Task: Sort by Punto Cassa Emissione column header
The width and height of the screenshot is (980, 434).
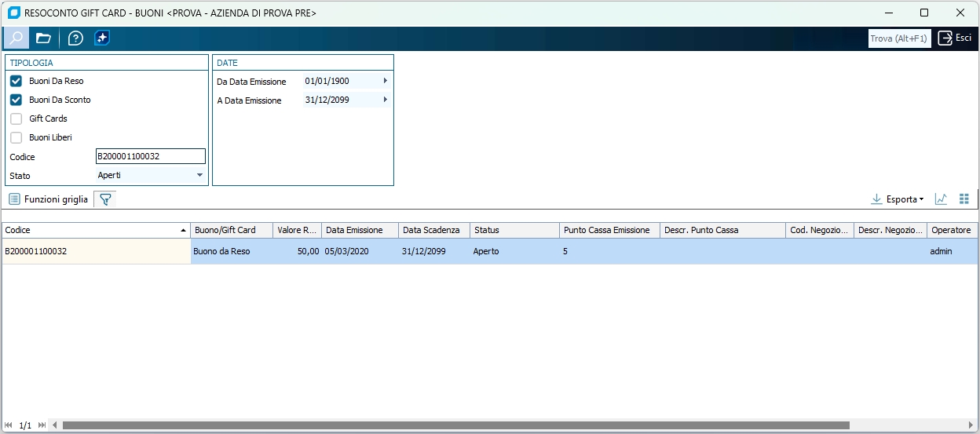Action: [x=609, y=230]
